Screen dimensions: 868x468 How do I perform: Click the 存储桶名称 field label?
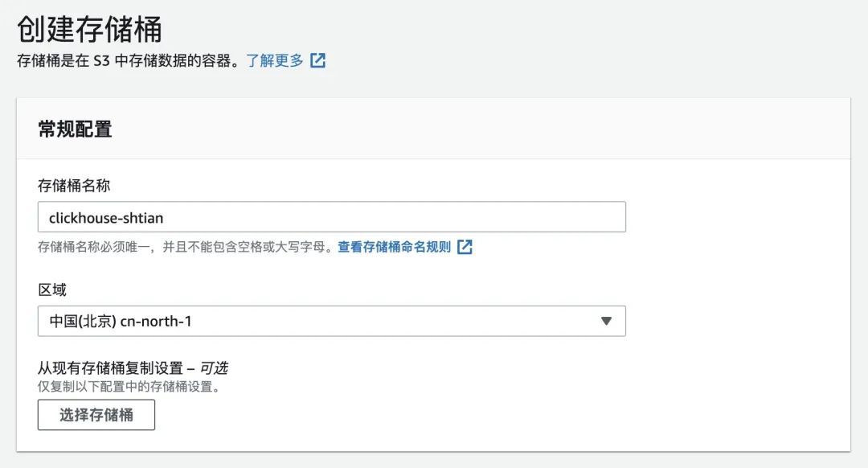click(x=74, y=186)
